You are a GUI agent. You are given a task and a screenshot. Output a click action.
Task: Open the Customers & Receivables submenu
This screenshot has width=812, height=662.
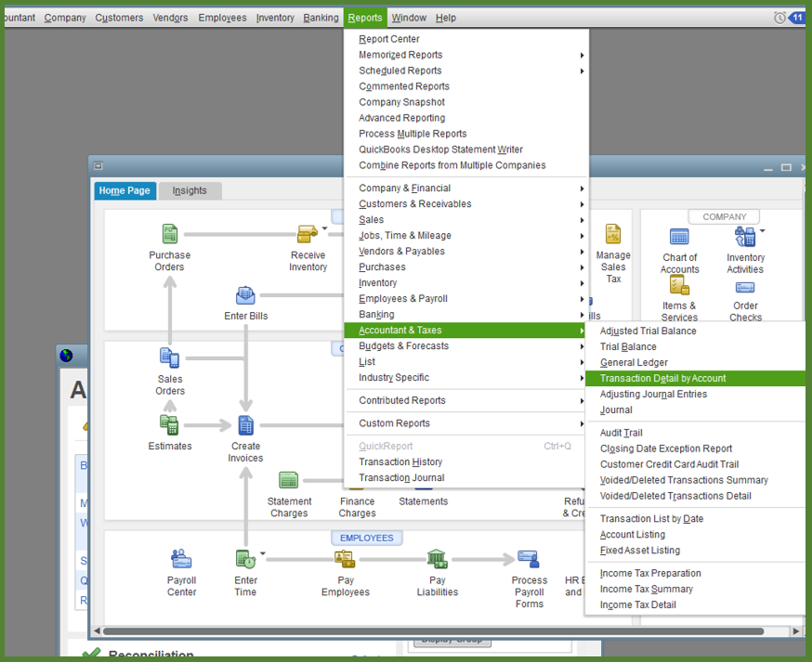466,204
